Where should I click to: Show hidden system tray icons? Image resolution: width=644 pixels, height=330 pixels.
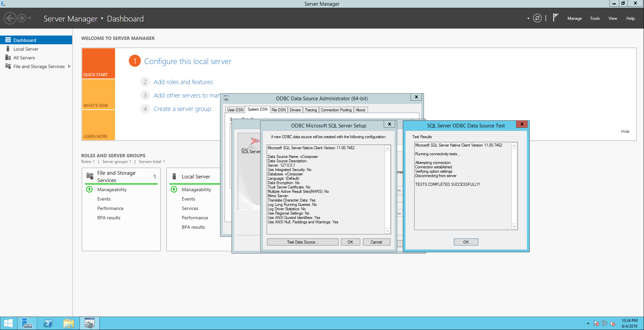(588, 324)
